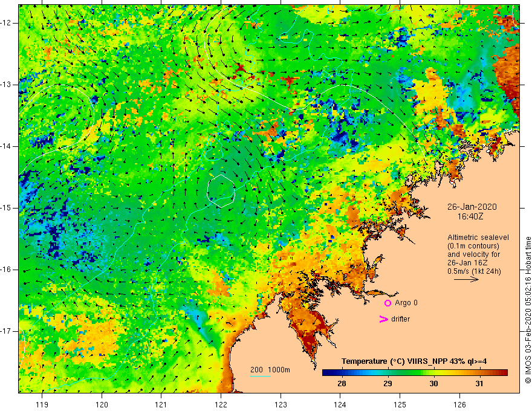Click the '-15' latitude axis label
Image resolution: width=532 pixels, height=411 pixels.
click(7, 208)
